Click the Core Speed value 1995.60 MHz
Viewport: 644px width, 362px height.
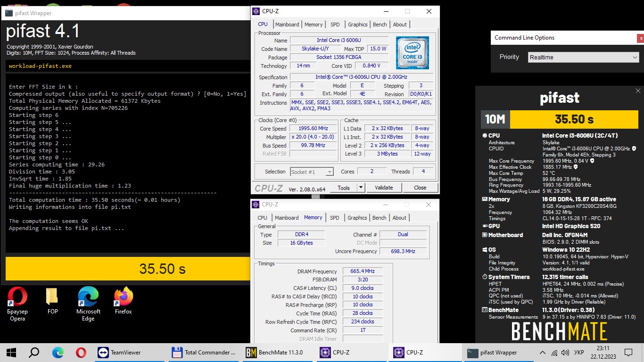(x=313, y=128)
